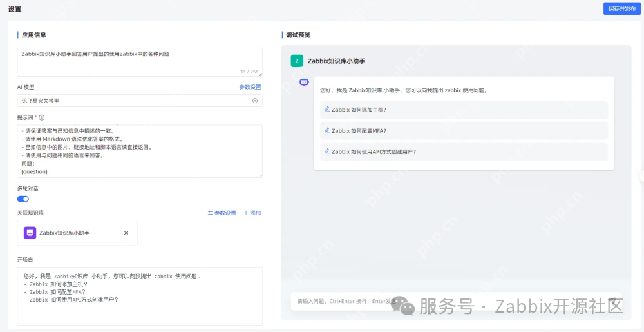Click the 应用信息 section heading
644x332 pixels.
click(33, 35)
